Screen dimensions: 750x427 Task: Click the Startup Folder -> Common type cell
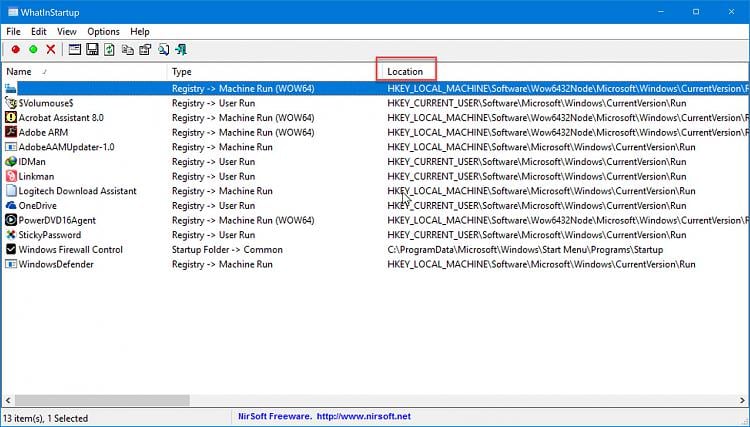(x=227, y=250)
